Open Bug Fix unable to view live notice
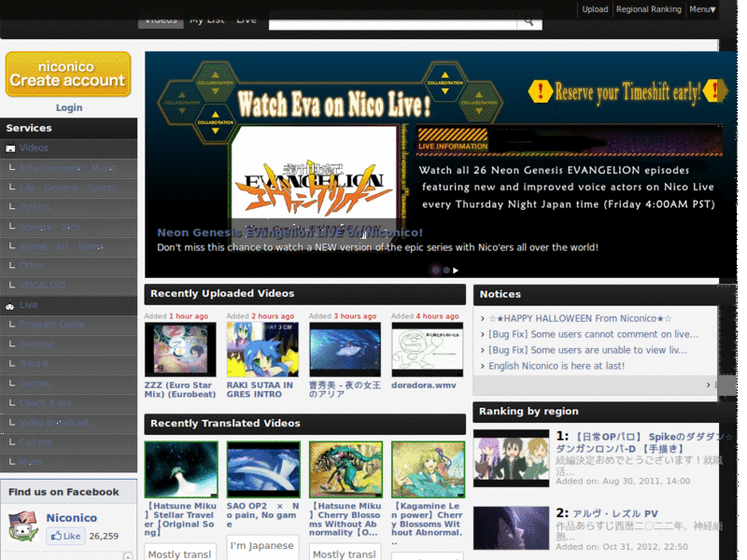 click(x=587, y=350)
